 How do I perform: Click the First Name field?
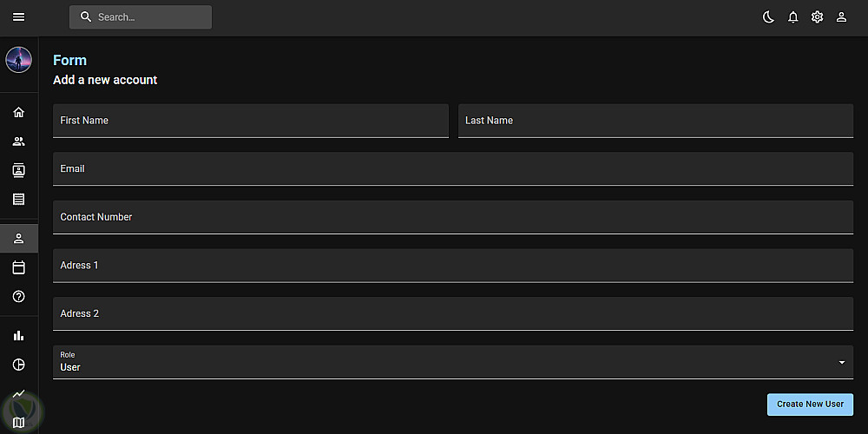(250, 121)
